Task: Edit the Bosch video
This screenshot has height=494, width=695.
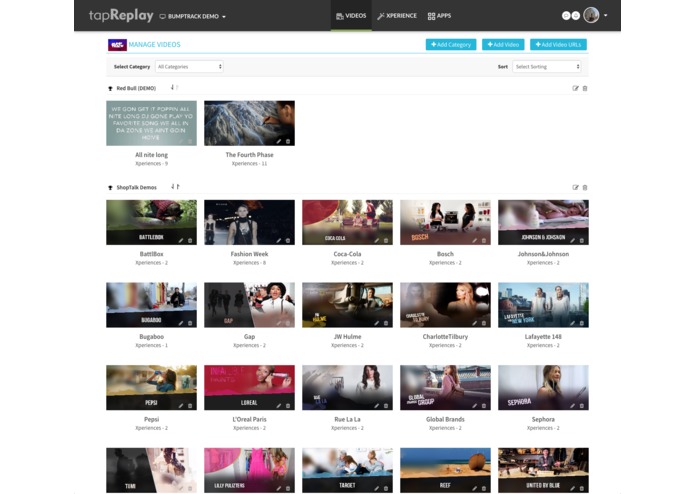Action: 475,241
